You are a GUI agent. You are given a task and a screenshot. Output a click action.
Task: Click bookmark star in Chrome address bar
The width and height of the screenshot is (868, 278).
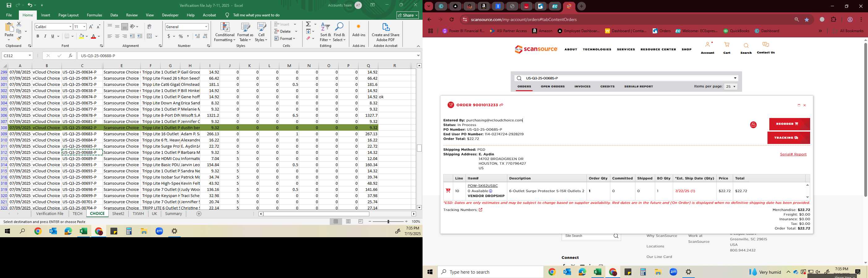807,19
